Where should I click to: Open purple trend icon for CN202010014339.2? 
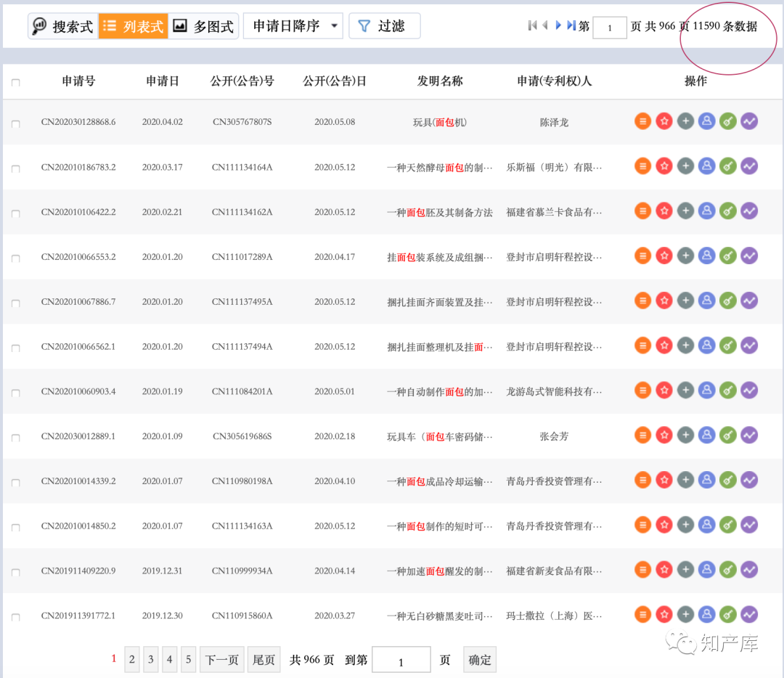(x=749, y=480)
